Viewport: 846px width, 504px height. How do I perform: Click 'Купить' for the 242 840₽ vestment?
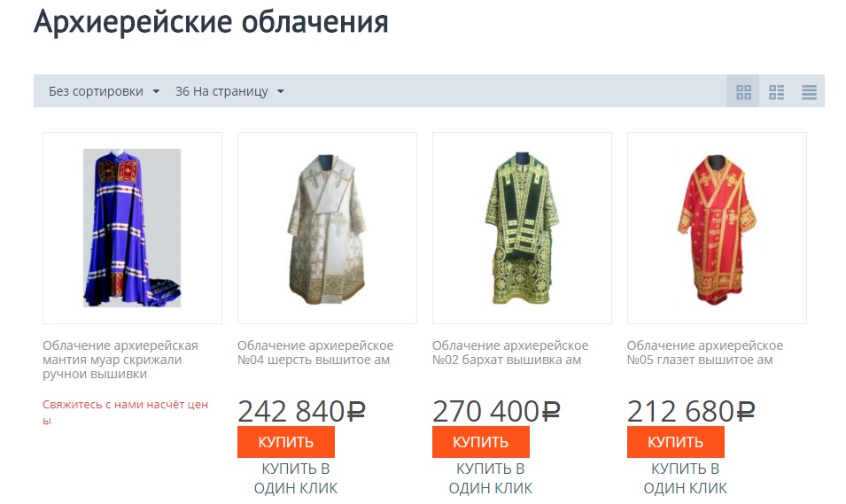coord(286,442)
